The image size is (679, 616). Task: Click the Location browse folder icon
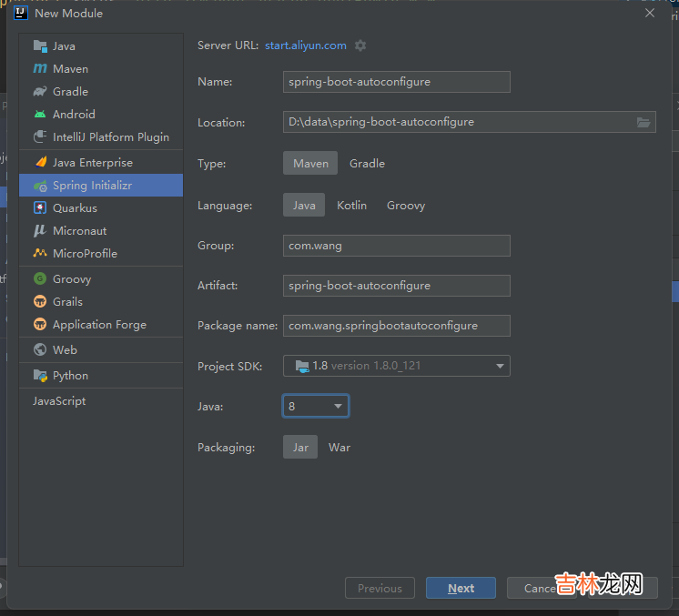(x=644, y=122)
